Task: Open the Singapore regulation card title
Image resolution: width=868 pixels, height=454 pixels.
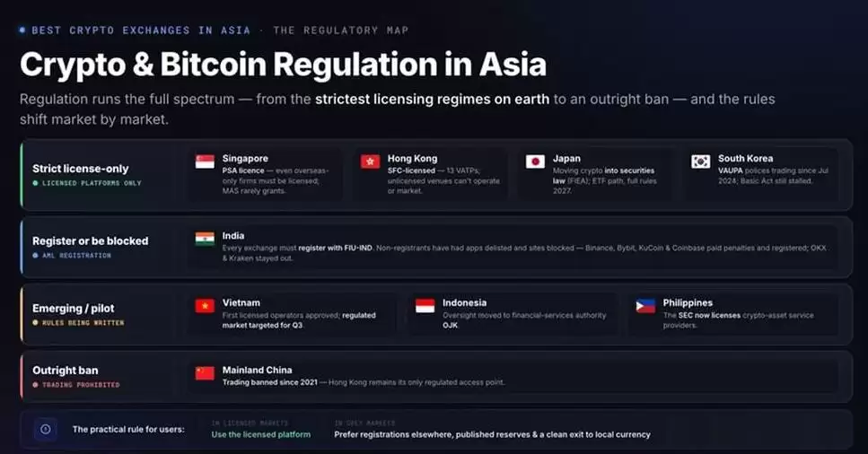Action: [x=245, y=158]
